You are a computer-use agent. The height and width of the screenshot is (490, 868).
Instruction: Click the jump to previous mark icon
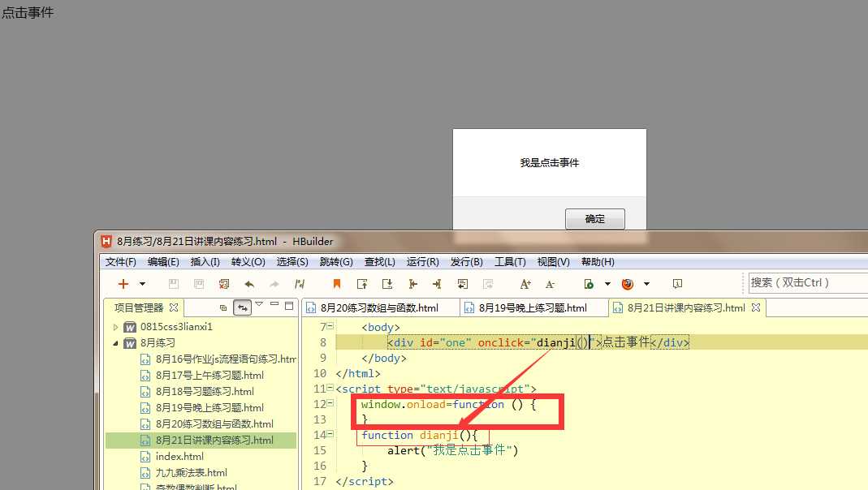coord(362,284)
